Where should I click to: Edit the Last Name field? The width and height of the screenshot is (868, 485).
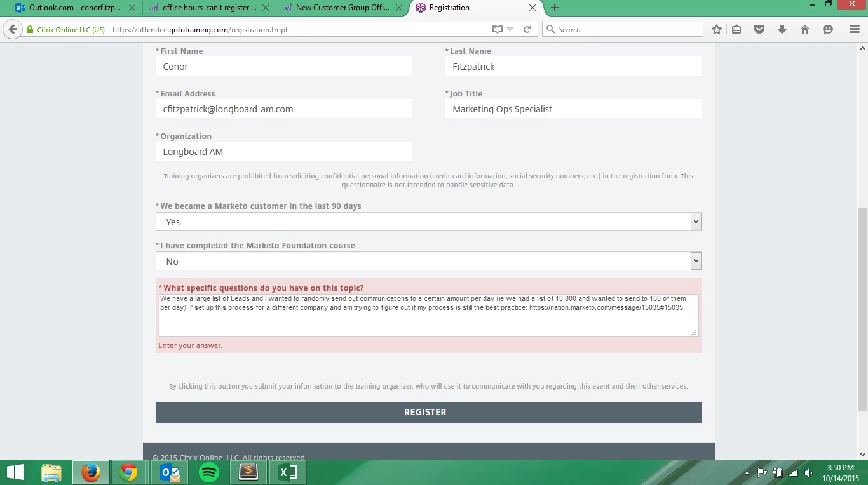click(x=573, y=67)
